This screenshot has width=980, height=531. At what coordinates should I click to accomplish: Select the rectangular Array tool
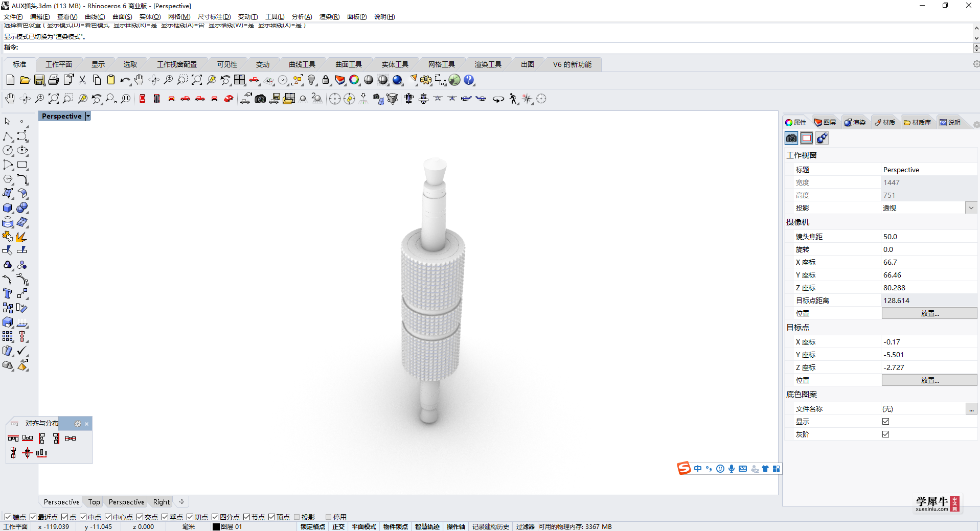click(x=8, y=337)
